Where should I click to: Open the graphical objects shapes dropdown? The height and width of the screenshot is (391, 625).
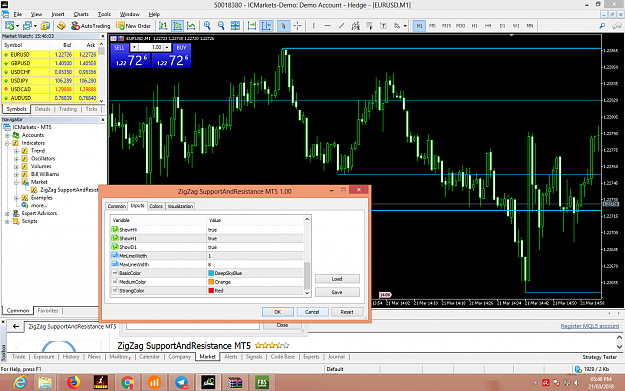click(405, 26)
